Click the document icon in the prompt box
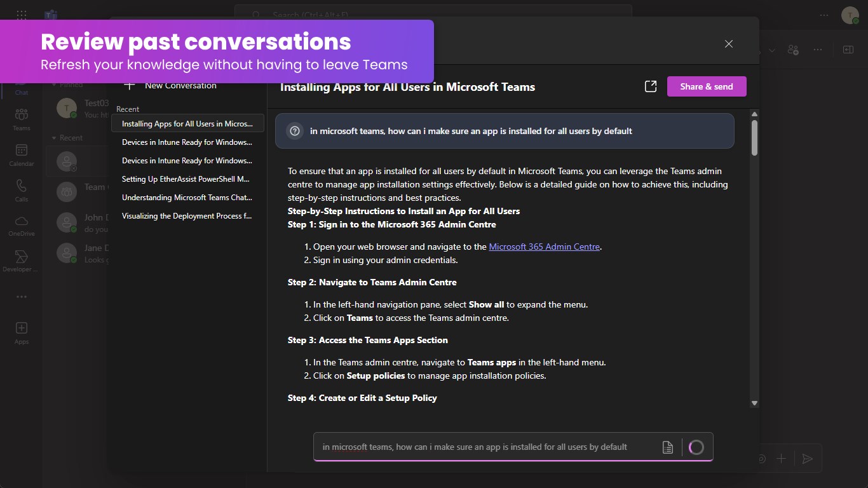The height and width of the screenshot is (488, 868). point(668,447)
